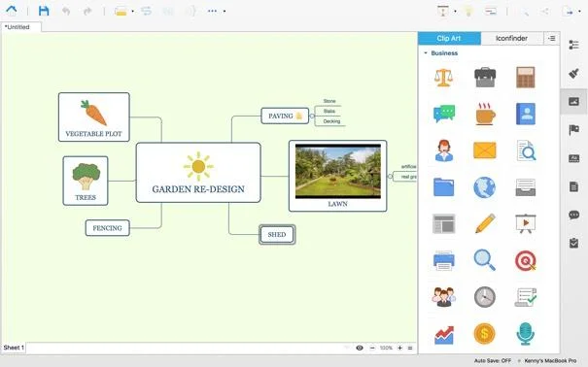Screen dimensions: 588x367
Task: Switch to the Clip Art tab
Action: [x=449, y=38]
